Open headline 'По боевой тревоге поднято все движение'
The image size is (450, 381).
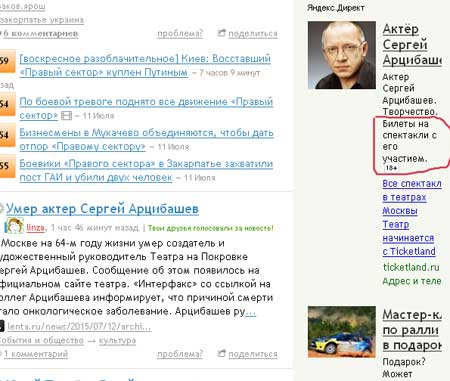coord(146,108)
